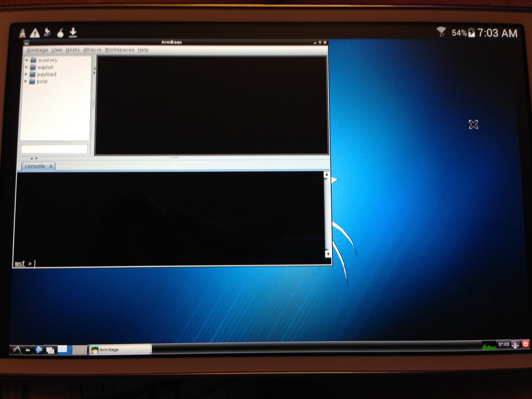Select the payload folder icon
The height and width of the screenshot is (399, 532).
pyautogui.click(x=33, y=74)
